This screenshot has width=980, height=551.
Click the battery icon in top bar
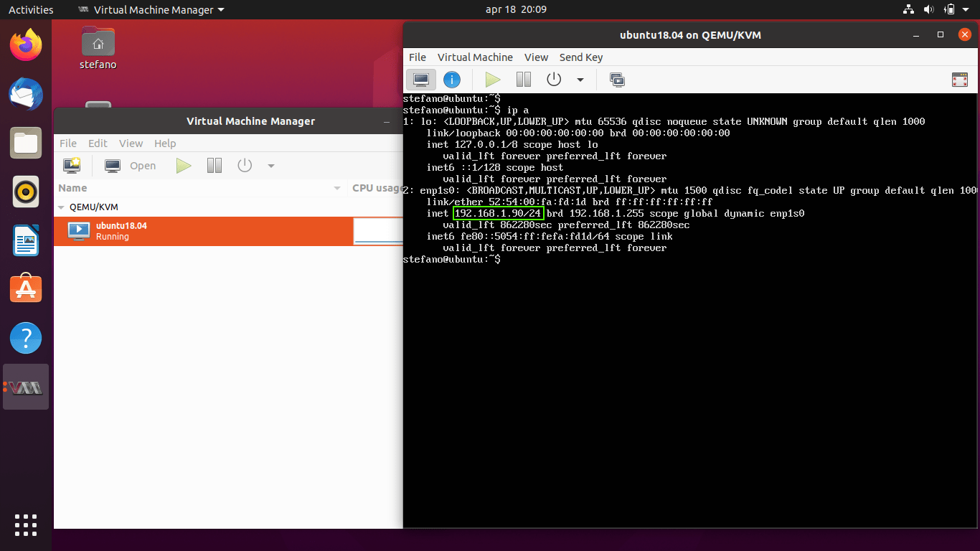point(950,10)
